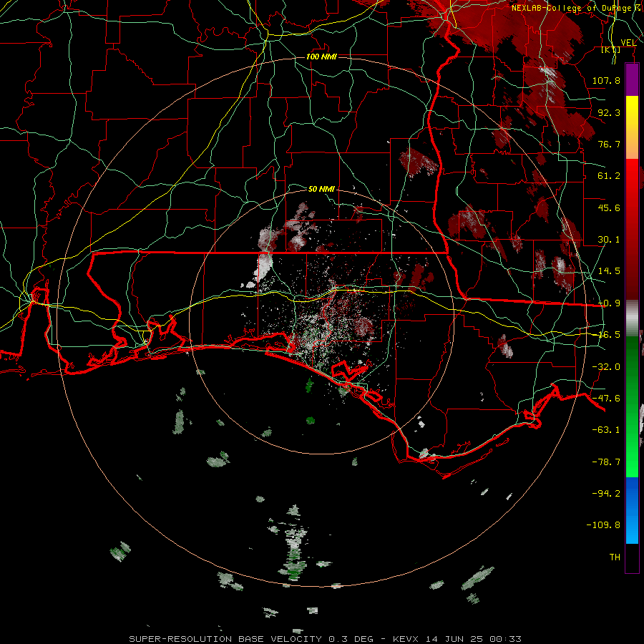Image resolution: width=644 pixels, height=644 pixels.
Task: Click the Super-Resolution Base Velocity caption
Action: [x=326, y=639]
